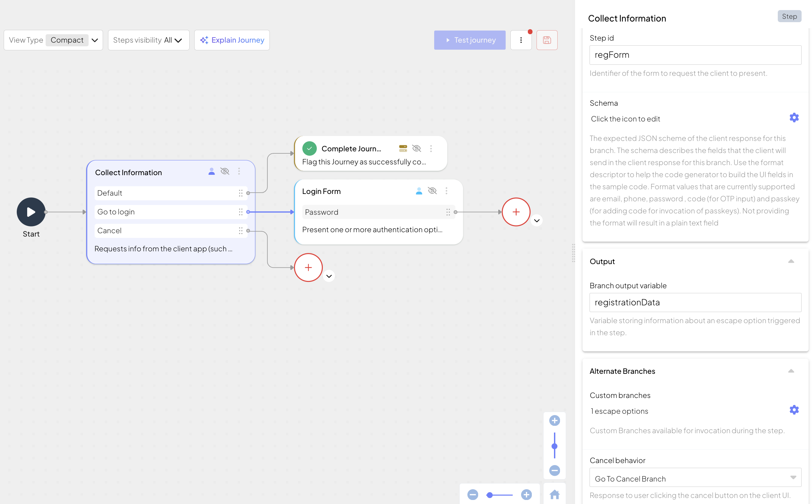This screenshot has width=812, height=504.
Task: Open the kebab menu beside Test journey
Action: tap(521, 40)
